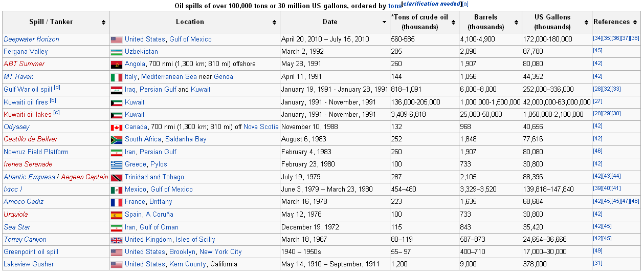Click the Mediterranean Sea location link
The image size is (644, 273).
coord(169,77)
